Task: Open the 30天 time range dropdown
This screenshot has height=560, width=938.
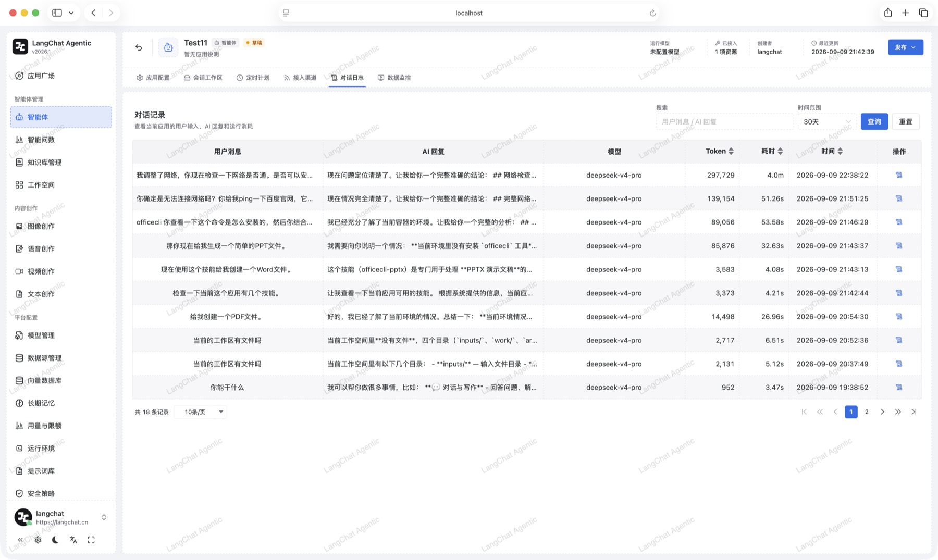Action: [827, 121]
